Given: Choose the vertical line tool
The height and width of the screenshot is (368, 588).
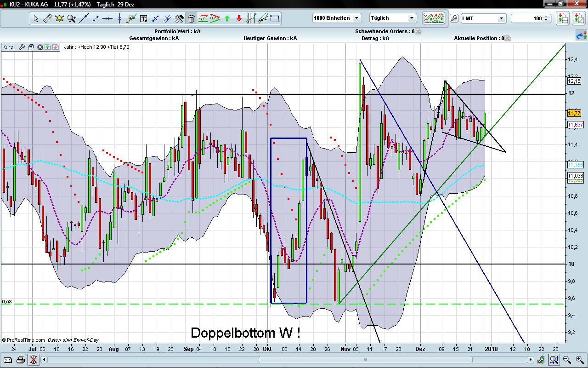Looking at the screenshot, I should (119, 18).
